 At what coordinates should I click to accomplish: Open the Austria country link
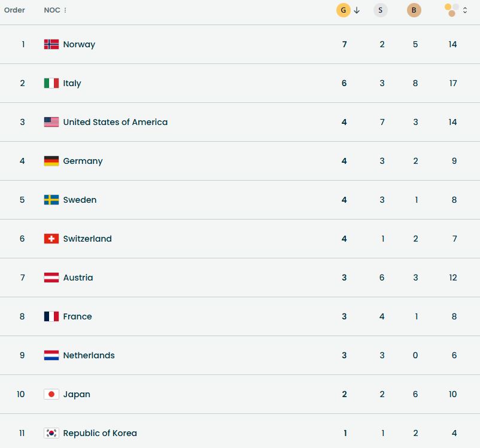pyautogui.click(x=78, y=278)
